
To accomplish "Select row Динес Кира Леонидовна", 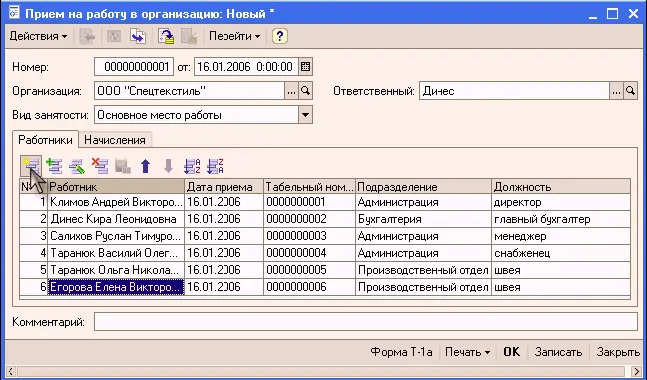I will coord(325,219).
